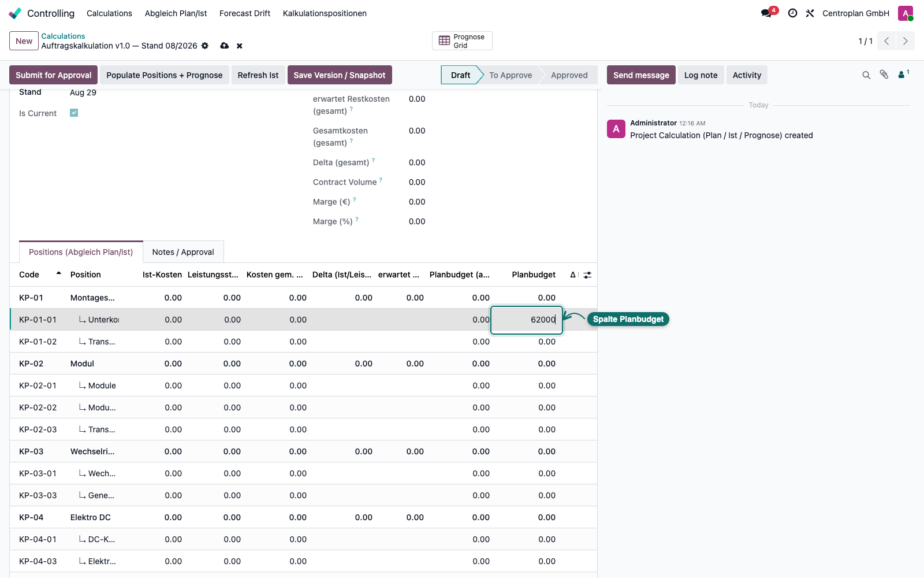Go to the next record arrow
The height and width of the screenshot is (578, 924).
(905, 41)
